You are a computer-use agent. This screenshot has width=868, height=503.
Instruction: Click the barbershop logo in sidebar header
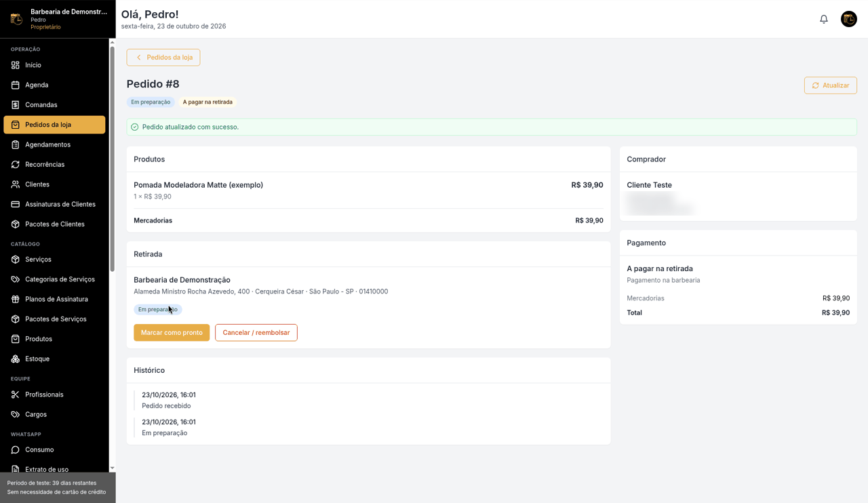pyautogui.click(x=16, y=19)
